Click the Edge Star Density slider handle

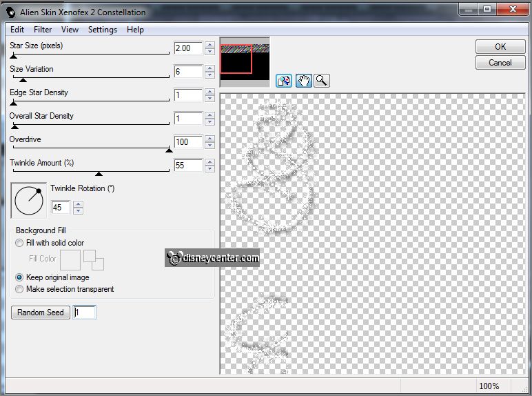(x=14, y=103)
